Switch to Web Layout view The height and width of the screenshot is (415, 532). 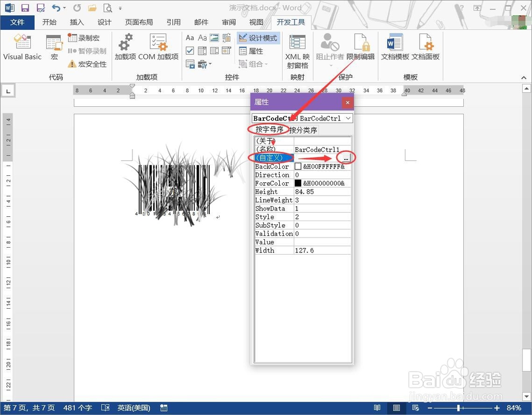[x=415, y=408]
